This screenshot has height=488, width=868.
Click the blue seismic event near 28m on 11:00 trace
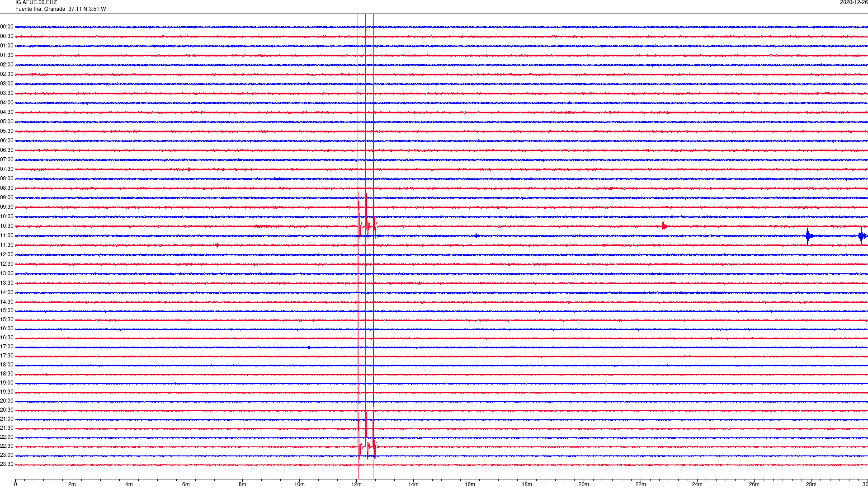tap(809, 235)
